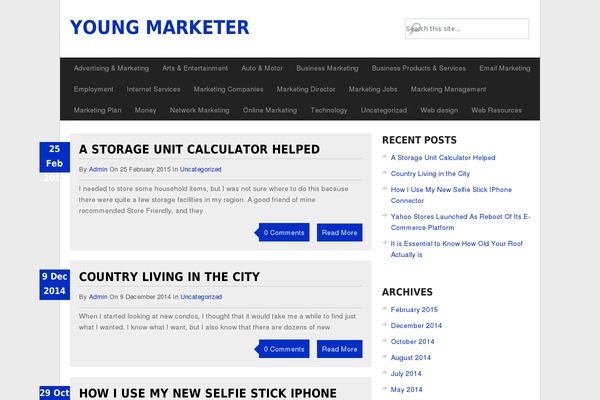Open post title A Storage Unit Calculator Helped
Viewport: 600px width, 400px height.
(x=199, y=149)
